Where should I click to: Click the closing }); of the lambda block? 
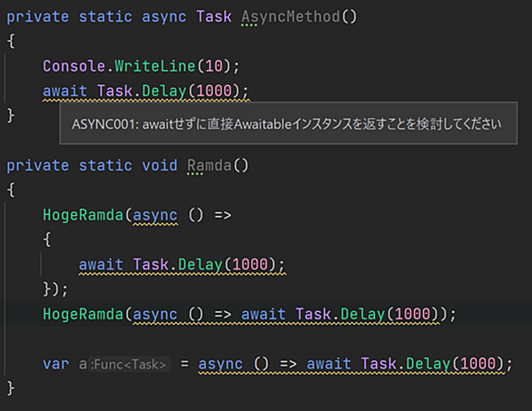tap(55, 289)
